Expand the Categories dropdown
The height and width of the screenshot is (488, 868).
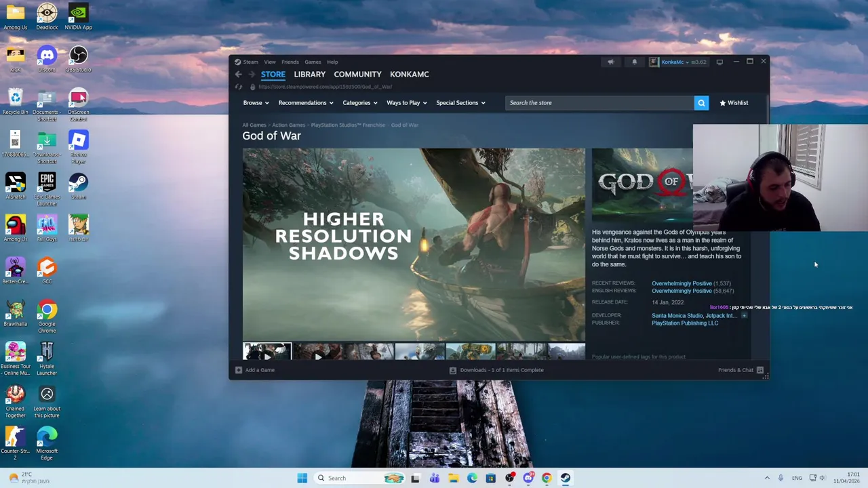[360, 103]
